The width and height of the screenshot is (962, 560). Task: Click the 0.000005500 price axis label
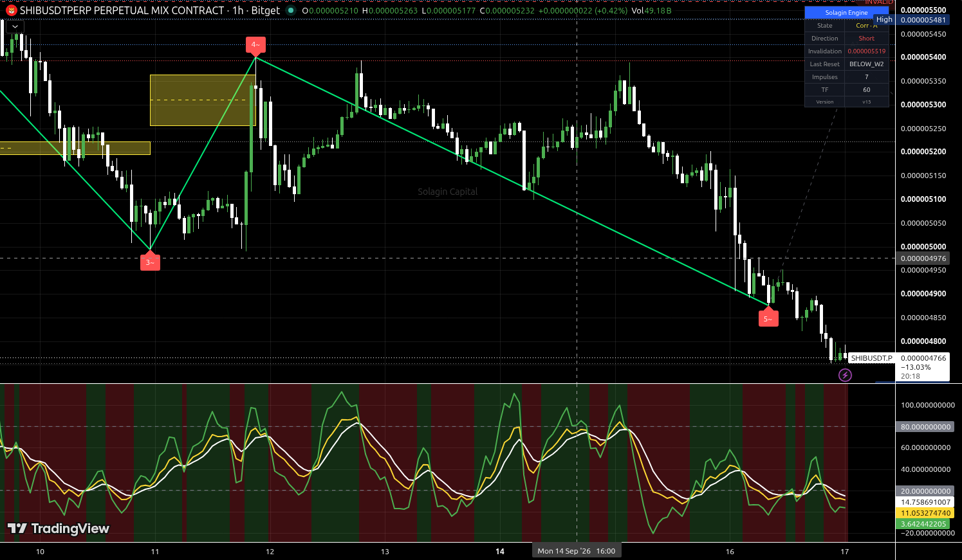point(923,10)
